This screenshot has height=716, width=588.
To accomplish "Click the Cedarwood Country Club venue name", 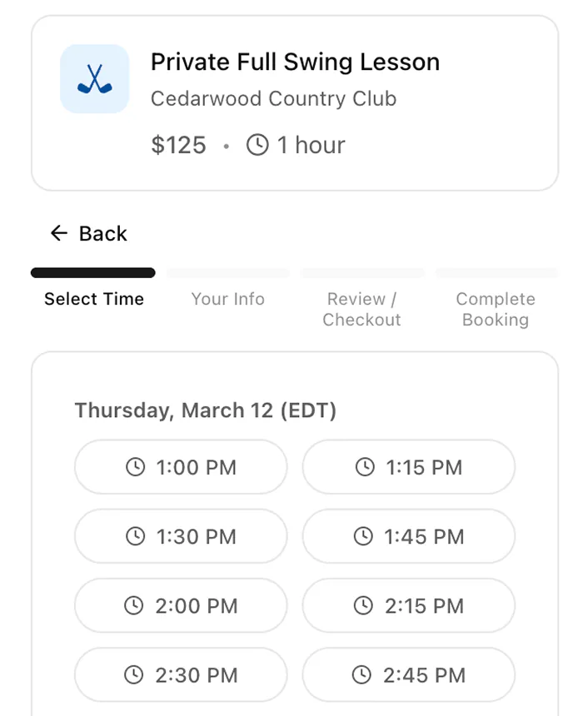I will [273, 99].
